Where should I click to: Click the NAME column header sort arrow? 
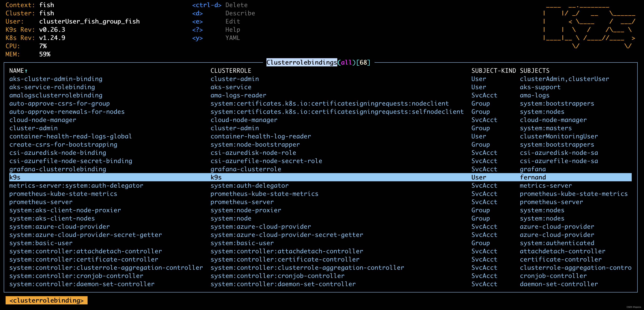(x=26, y=71)
